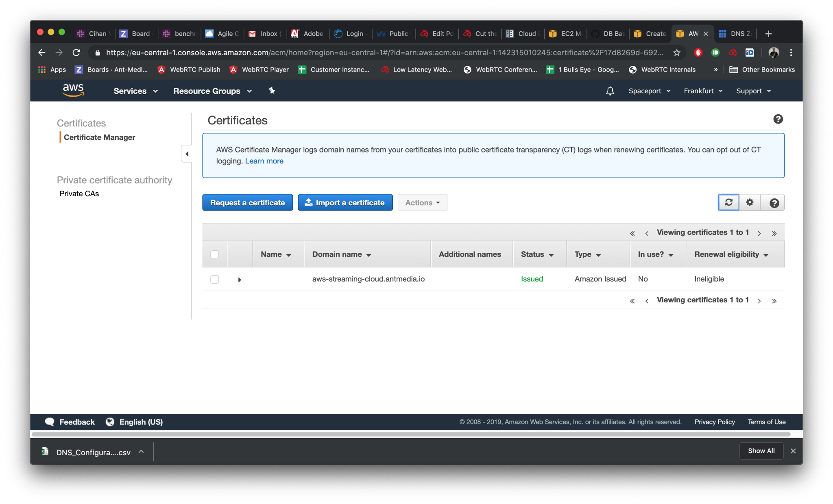
Task: Refresh the certificates list
Action: tap(728, 202)
